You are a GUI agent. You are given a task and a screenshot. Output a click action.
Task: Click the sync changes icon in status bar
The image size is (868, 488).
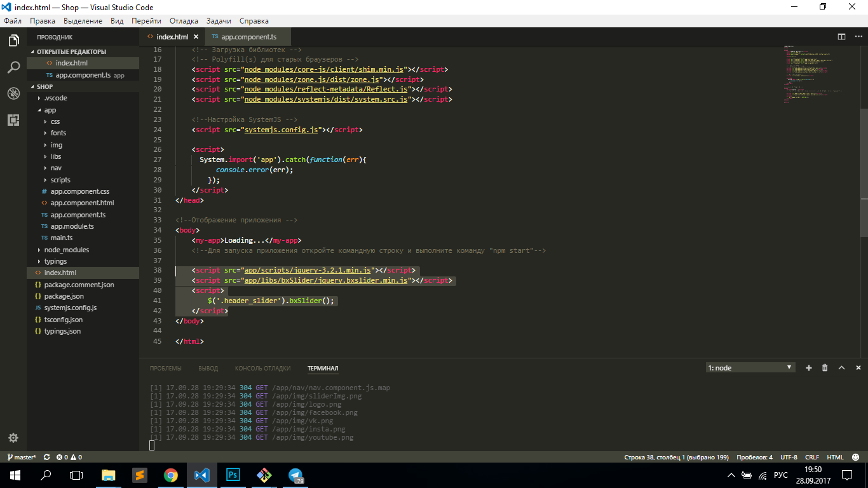click(47, 457)
